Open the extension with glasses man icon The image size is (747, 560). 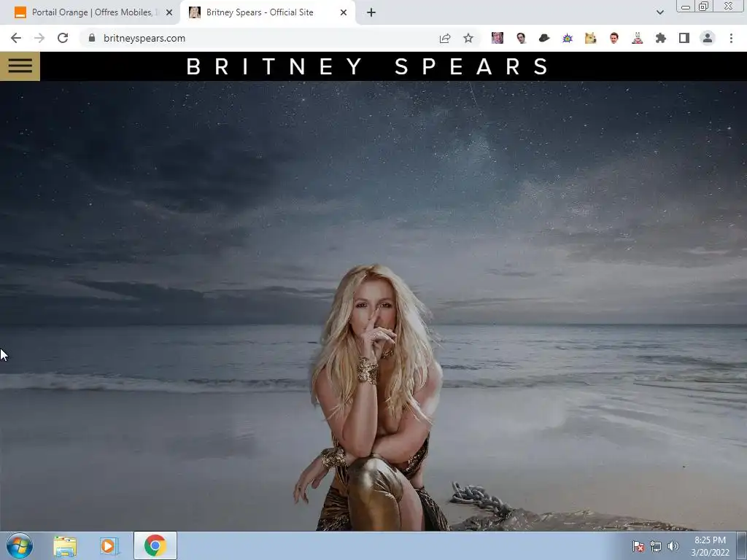[521, 38]
